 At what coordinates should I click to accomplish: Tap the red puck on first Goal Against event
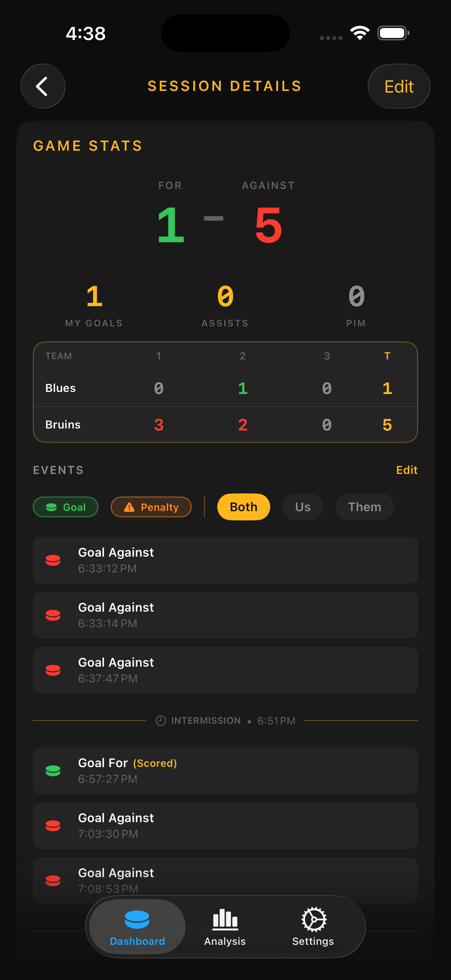coord(53,560)
